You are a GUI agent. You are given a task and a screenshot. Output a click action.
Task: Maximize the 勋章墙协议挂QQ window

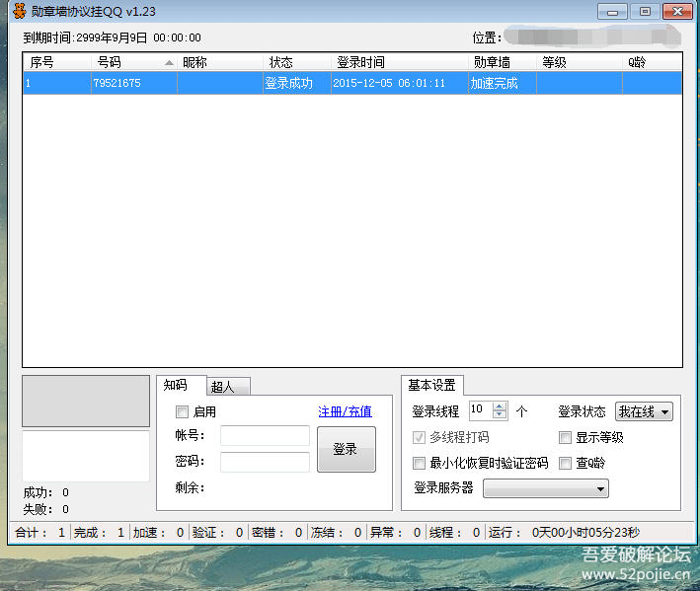(x=645, y=12)
